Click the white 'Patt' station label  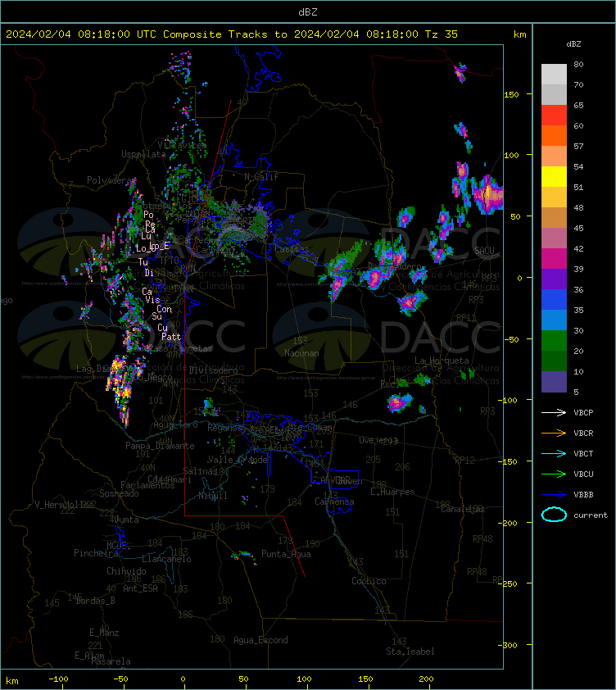171,337
